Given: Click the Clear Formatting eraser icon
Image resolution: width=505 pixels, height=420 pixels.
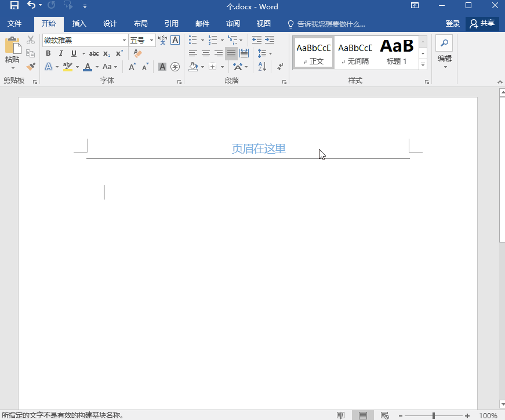Looking at the screenshot, I should 137,53.
